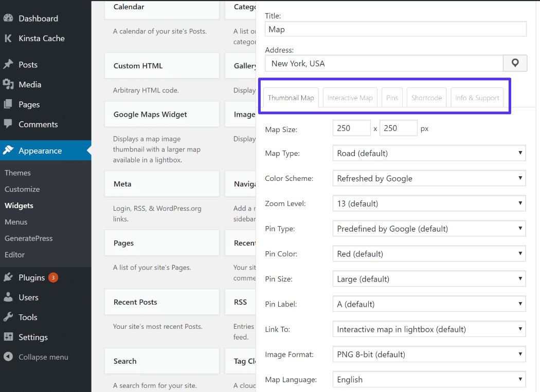The height and width of the screenshot is (392, 540).
Task: Open the Settings icon in the sidebar
Action: (9, 337)
